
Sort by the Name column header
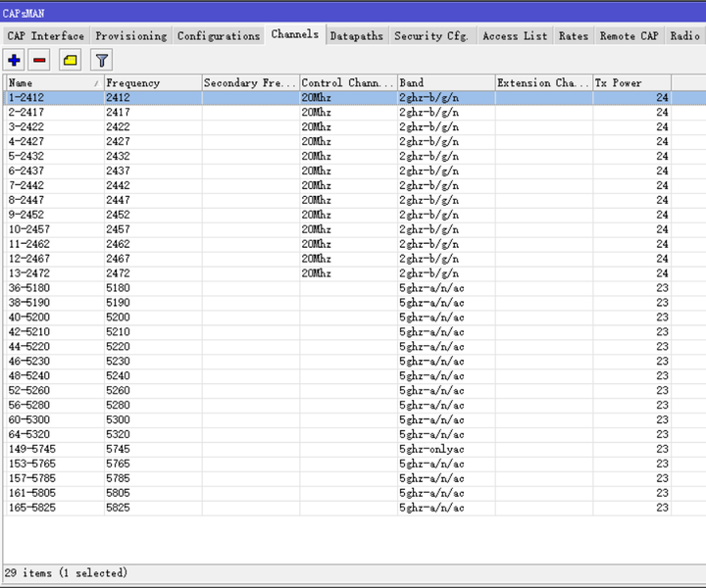(x=54, y=82)
